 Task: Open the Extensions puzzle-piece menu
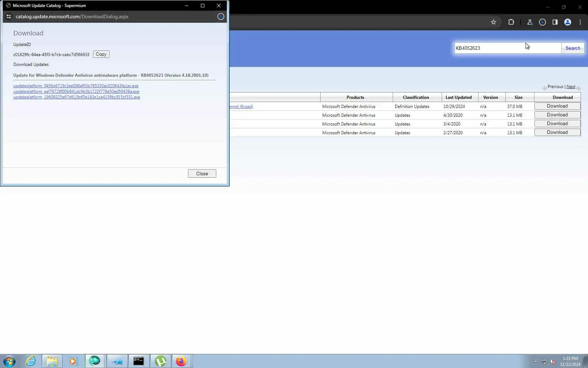pos(511,22)
